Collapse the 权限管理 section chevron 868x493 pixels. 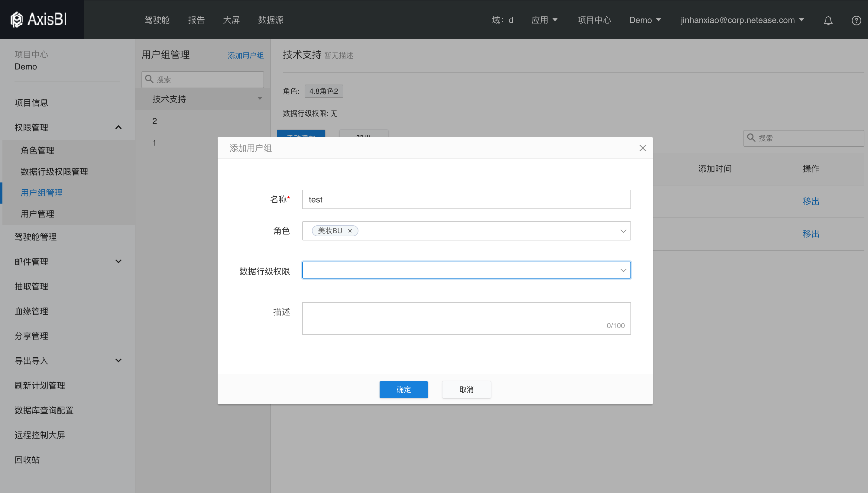(x=118, y=127)
